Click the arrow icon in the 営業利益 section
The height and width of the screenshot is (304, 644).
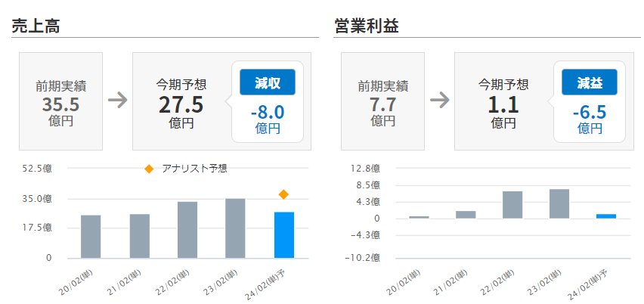440,101
